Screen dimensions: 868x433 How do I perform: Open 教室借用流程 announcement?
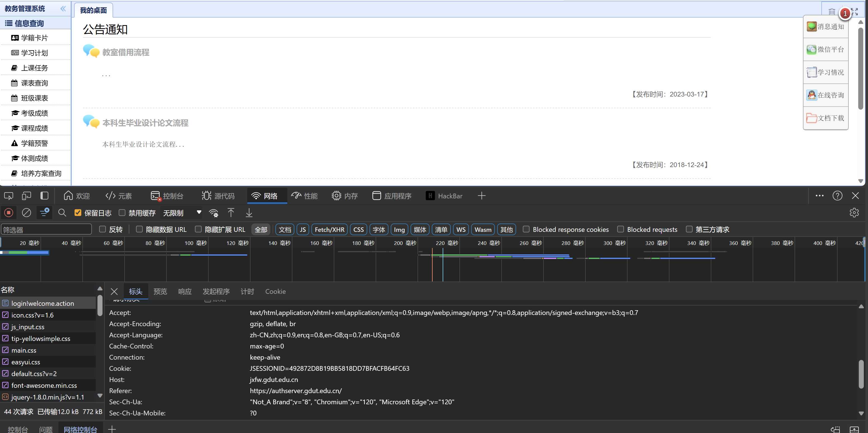pos(126,52)
